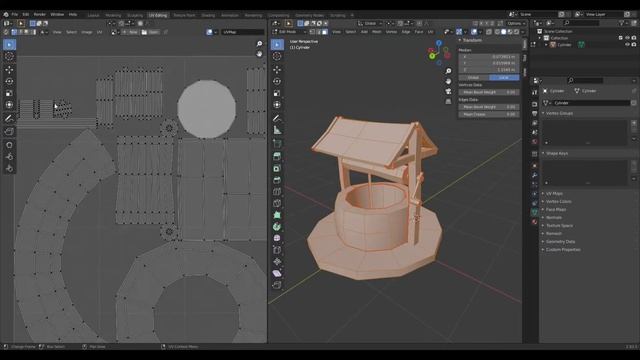Select the Measure tool in 3D viewport

coord(277,130)
